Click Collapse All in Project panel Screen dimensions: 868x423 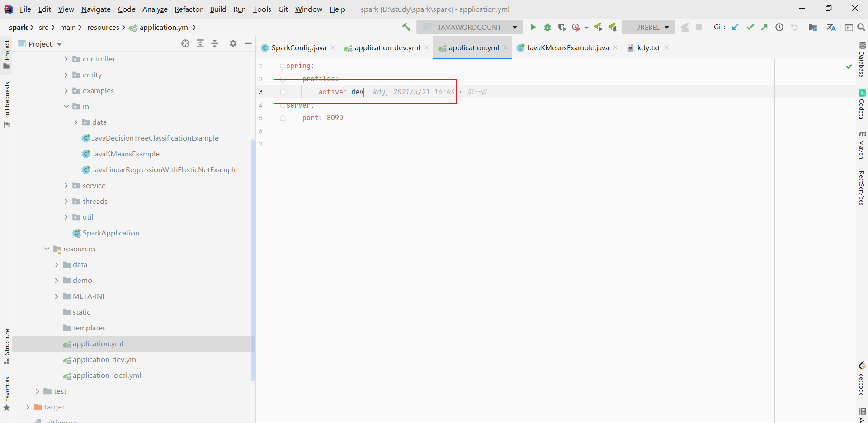tap(215, 43)
